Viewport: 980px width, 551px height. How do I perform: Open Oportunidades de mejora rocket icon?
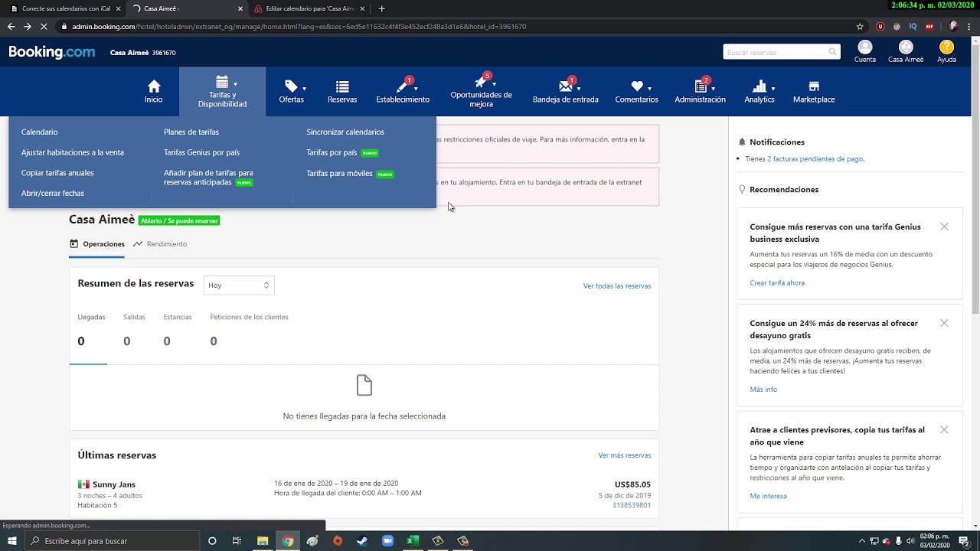coord(481,81)
